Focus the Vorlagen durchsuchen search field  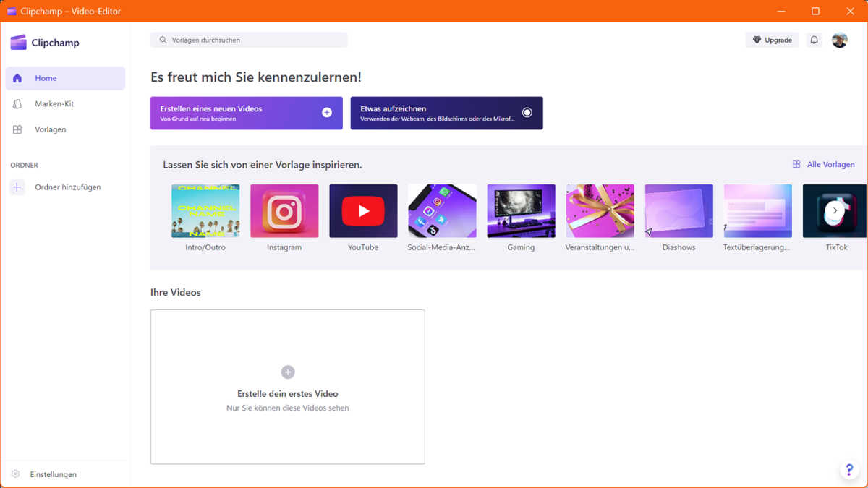pyautogui.click(x=249, y=40)
